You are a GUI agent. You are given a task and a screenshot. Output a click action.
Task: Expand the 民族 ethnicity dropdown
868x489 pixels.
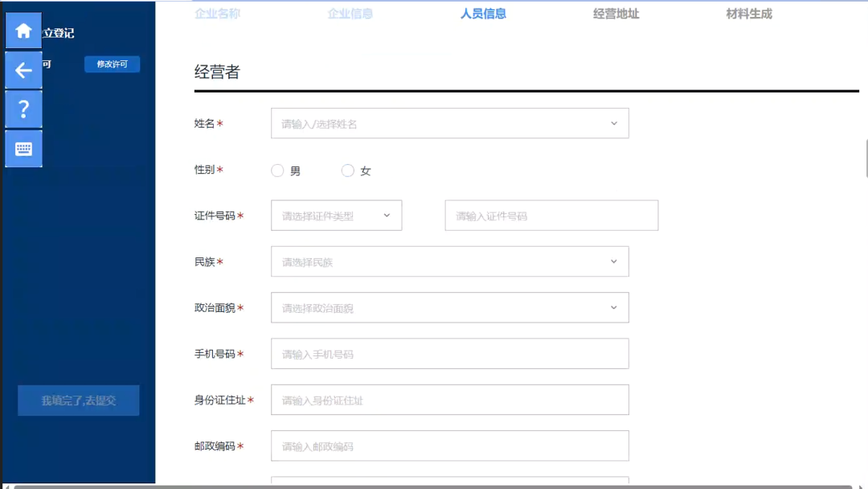[x=449, y=261]
